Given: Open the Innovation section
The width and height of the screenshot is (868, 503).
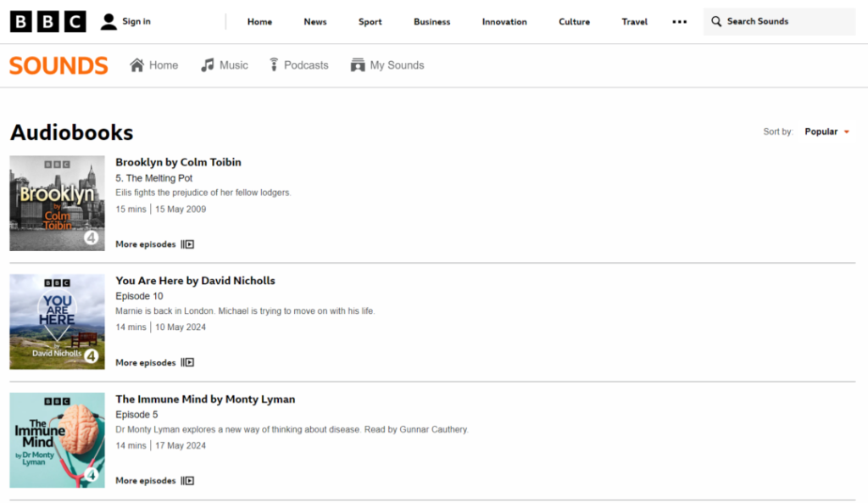Looking at the screenshot, I should (504, 21).
